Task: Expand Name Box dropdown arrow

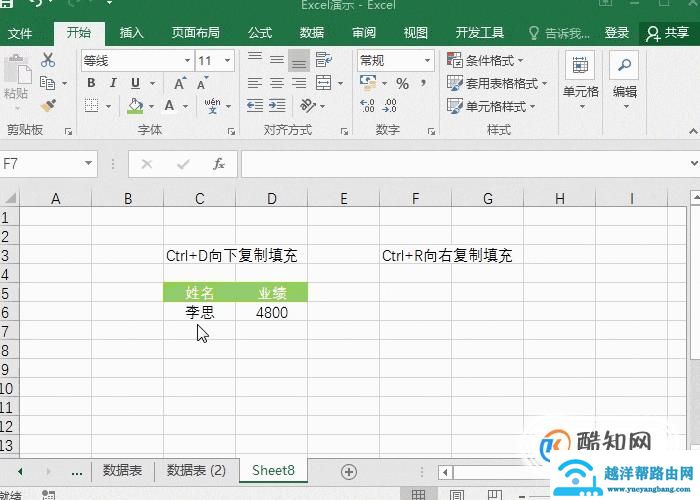Action: [x=88, y=163]
